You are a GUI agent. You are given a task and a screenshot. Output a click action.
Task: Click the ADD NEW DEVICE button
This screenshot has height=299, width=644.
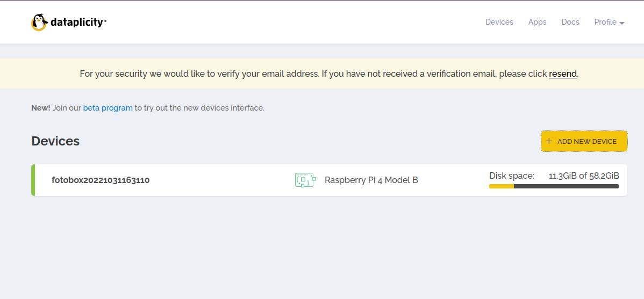[x=584, y=141]
